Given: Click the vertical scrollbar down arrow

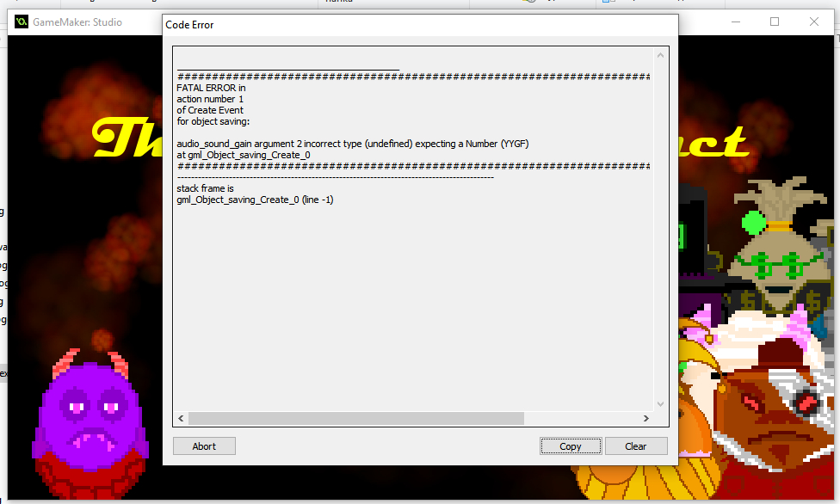Looking at the screenshot, I should pyautogui.click(x=660, y=404).
